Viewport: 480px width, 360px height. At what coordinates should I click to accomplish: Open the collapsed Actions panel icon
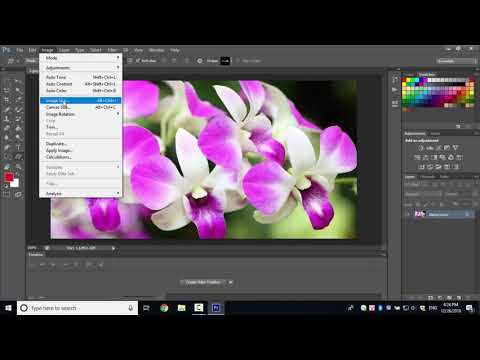(x=395, y=90)
